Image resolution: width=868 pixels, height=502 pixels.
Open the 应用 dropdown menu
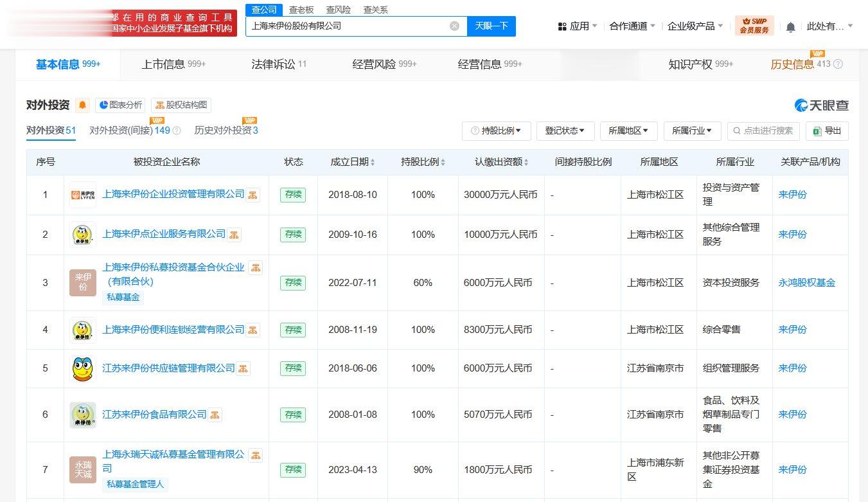(578, 26)
